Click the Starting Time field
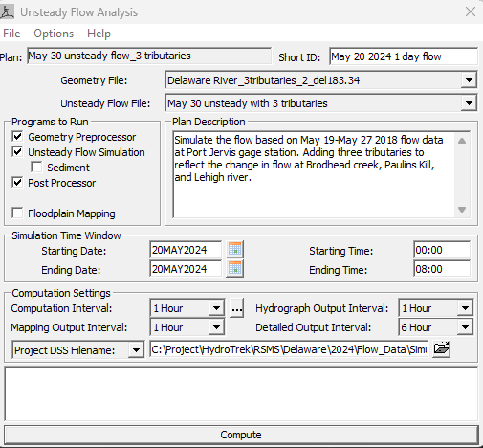The width and height of the screenshot is (483, 448). tap(442, 250)
